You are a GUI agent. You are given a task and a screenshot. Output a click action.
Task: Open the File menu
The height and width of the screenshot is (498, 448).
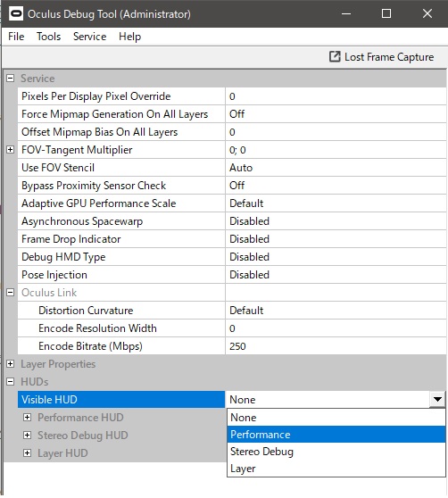point(16,37)
